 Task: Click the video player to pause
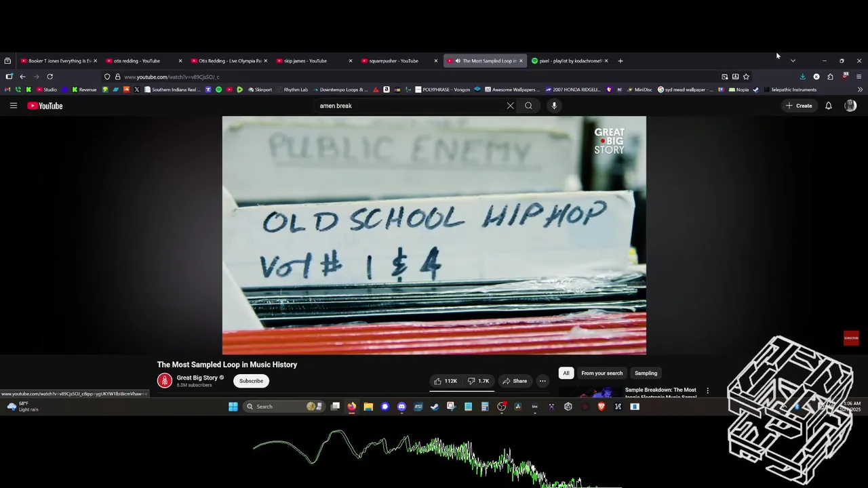click(434, 235)
